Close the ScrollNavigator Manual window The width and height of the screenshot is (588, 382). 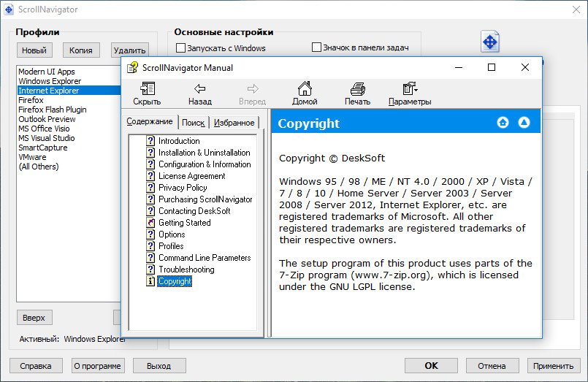point(525,67)
